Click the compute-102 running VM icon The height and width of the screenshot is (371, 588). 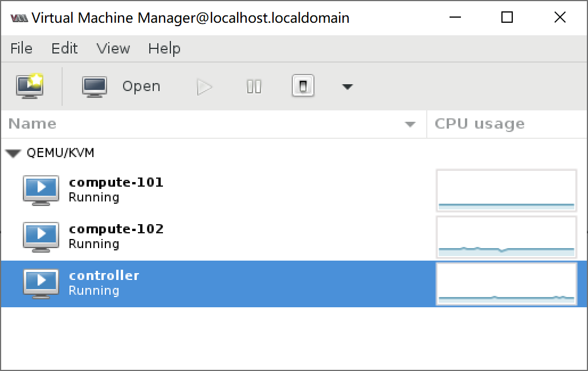tap(41, 237)
